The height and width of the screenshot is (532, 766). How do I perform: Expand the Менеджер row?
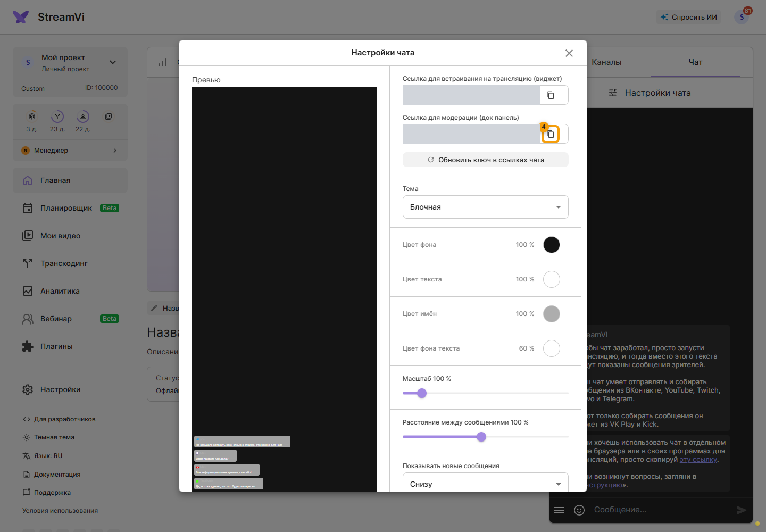click(70, 151)
